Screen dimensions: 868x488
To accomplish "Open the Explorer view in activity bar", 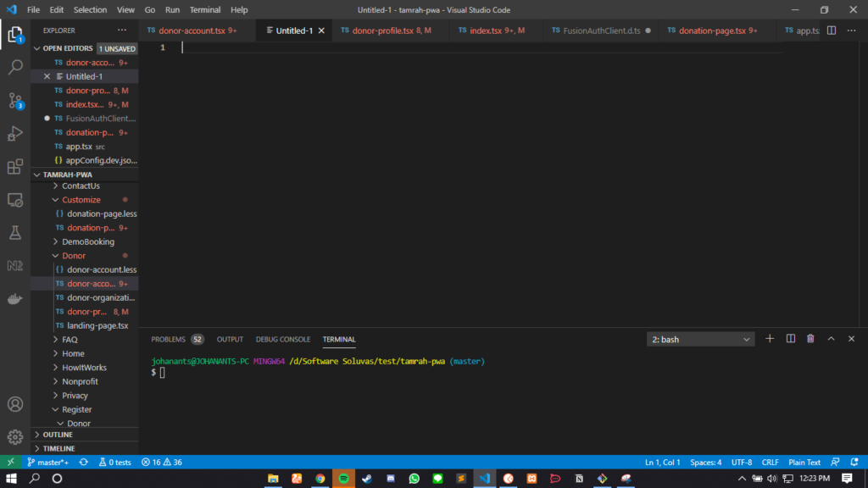I will tap(15, 35).
